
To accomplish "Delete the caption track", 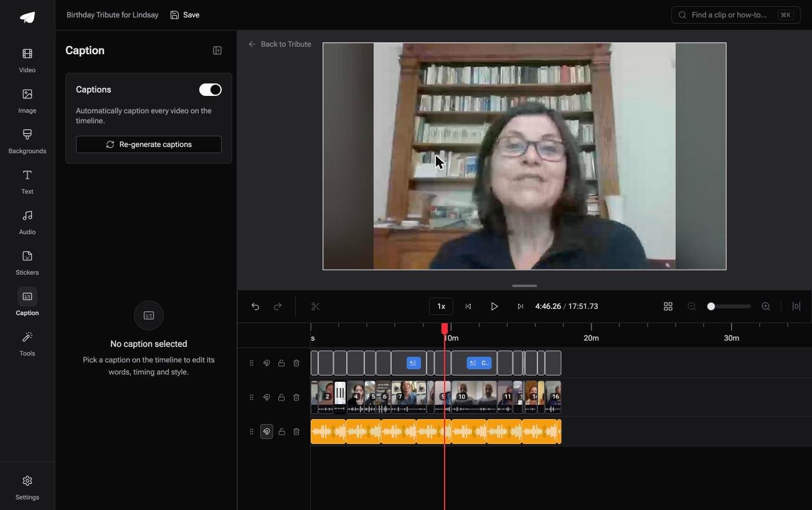I will (x=296, y=363).
